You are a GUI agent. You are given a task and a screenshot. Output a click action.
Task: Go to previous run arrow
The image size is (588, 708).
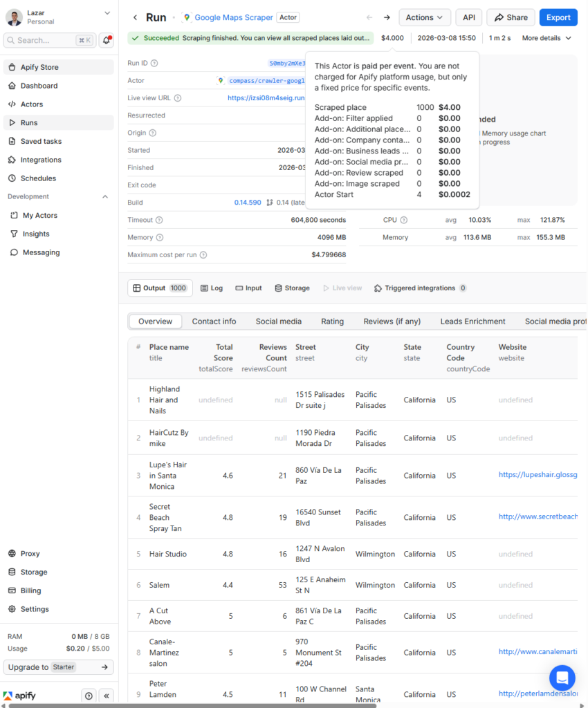click(369, 17)
